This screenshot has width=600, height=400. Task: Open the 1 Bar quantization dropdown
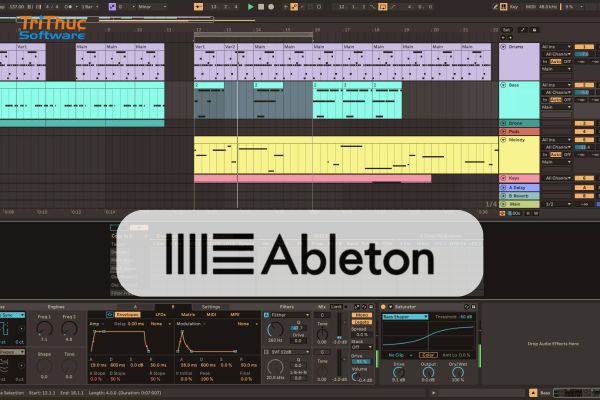[90, 7]
